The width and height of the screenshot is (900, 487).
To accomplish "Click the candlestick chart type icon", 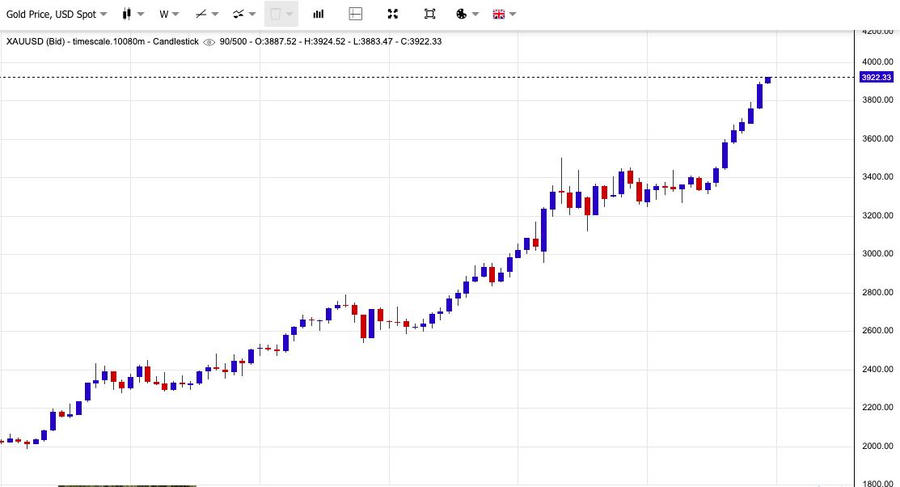I will pyautogui.click(x=126, y=15).
